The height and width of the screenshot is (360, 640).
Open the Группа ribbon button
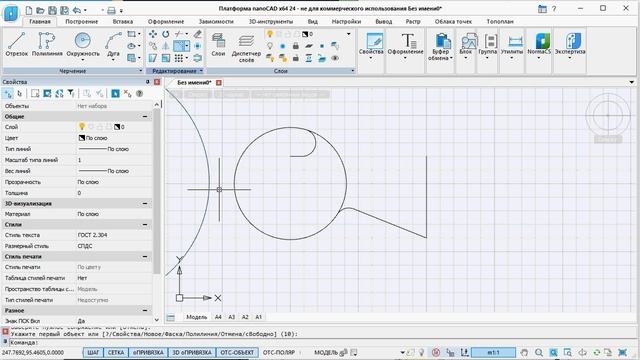coord(487,46)
